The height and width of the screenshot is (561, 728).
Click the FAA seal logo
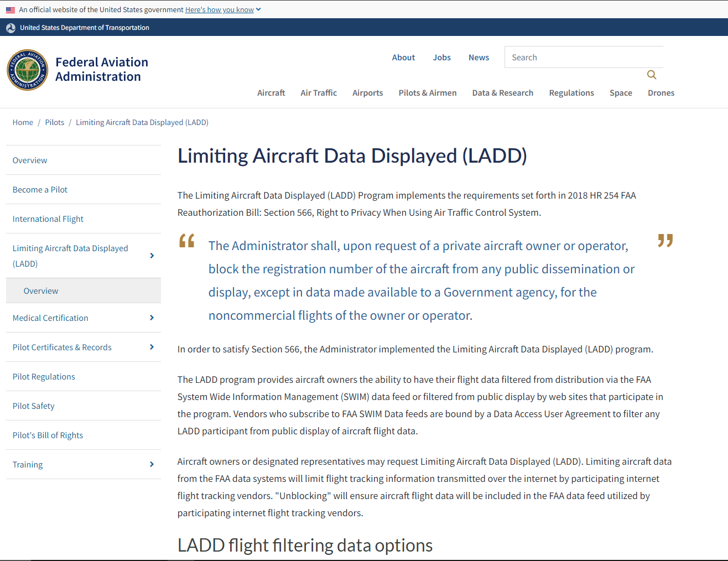[28, 70]
